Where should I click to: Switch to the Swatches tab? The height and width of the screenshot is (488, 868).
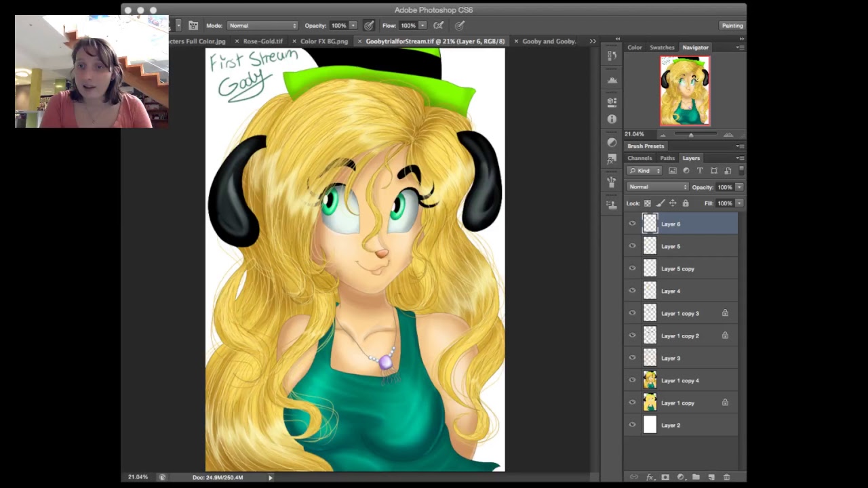662,47
